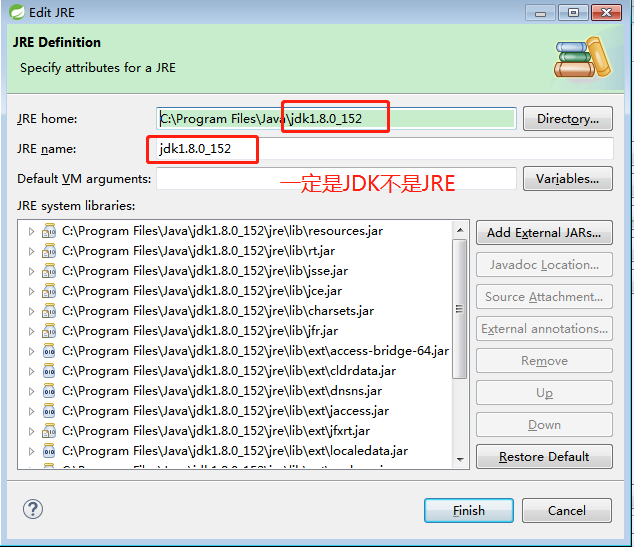The height and width of the screenshot is (547, 634).
Task: Select the jre\lib\jfr.jar path row
Action: tap(200, 331)
